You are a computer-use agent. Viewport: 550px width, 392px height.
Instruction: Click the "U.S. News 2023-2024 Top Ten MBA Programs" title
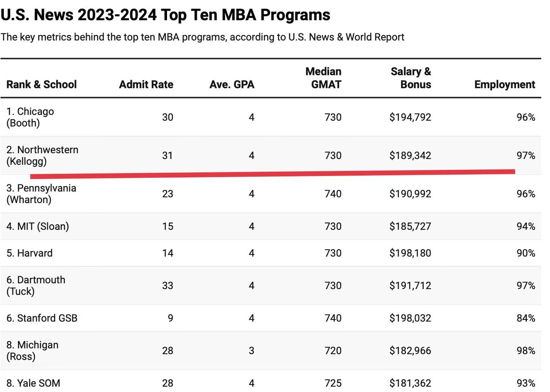[165, 15]
